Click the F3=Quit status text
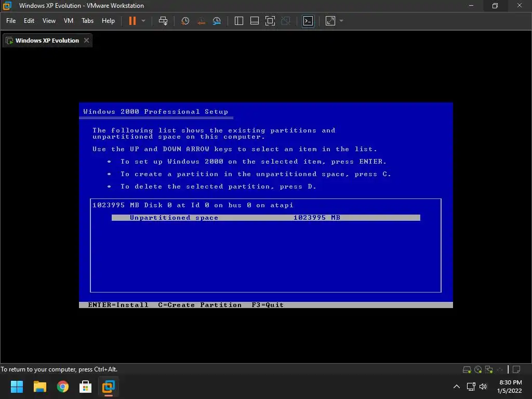Screen dimensions: 532x399 click(x=268, y=304)
